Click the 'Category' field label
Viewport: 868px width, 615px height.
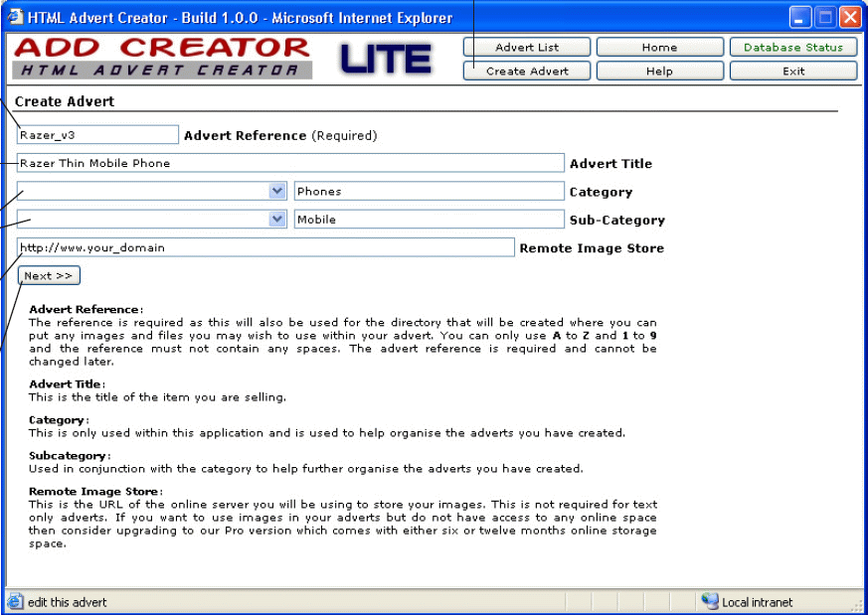tap(601, 192)
